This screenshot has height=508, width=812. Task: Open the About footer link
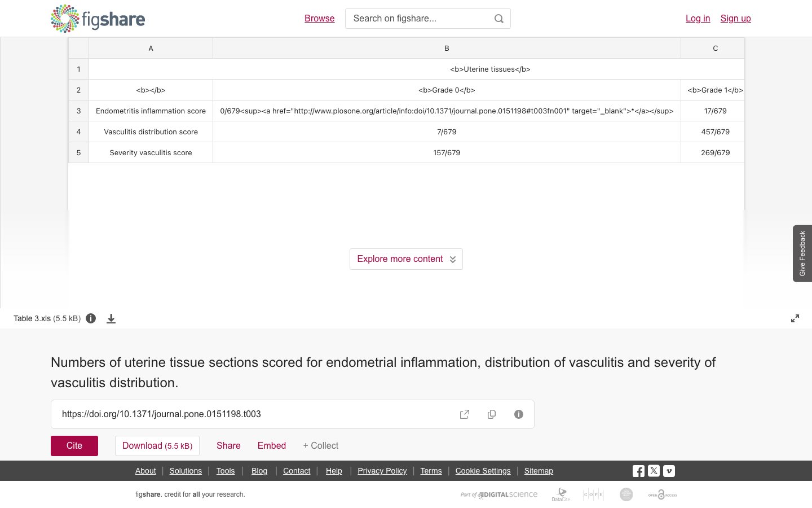pos(145,471)
